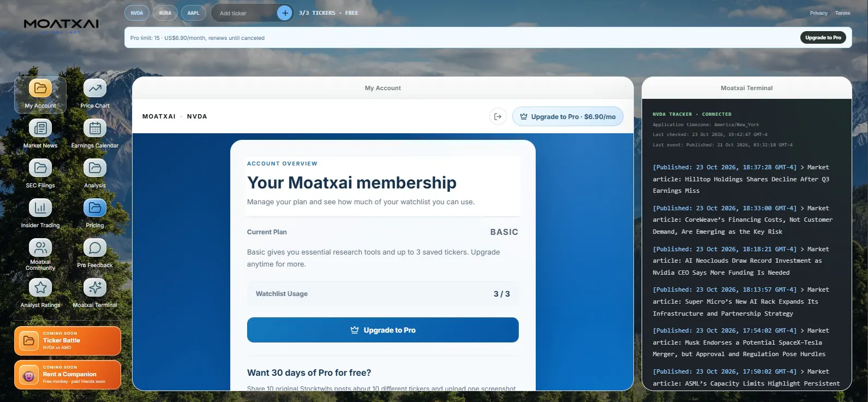Open the Moatxai Community icon
Screen dimensions: 868x402
point(40,248)
